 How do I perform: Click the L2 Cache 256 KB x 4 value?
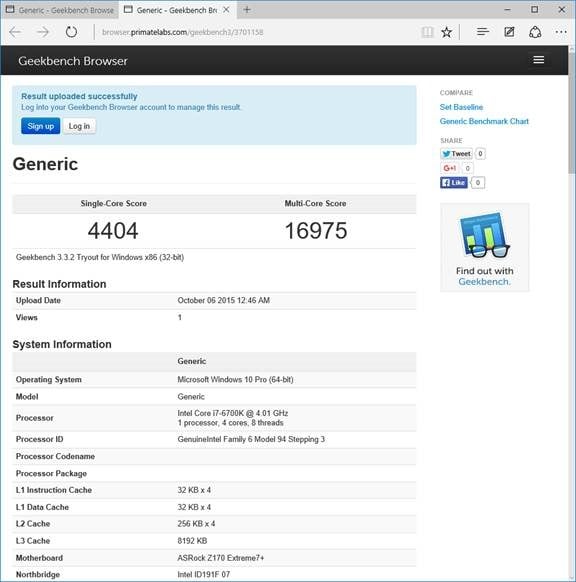click(196, 524)
